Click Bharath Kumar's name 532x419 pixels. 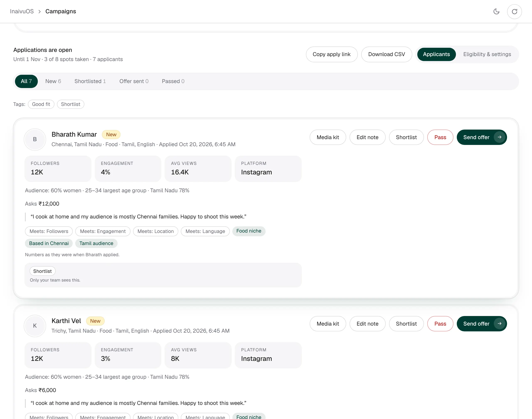[x=74, y=134]
